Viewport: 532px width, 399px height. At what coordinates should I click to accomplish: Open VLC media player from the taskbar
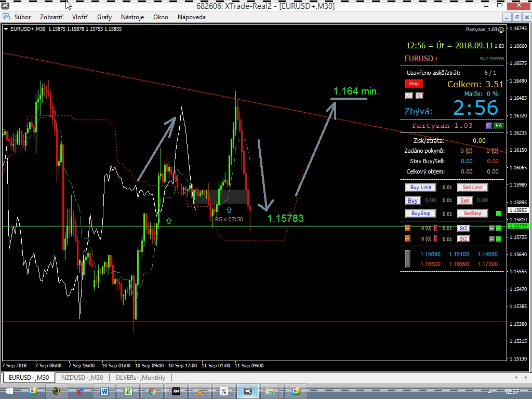[x=200, y=391]
